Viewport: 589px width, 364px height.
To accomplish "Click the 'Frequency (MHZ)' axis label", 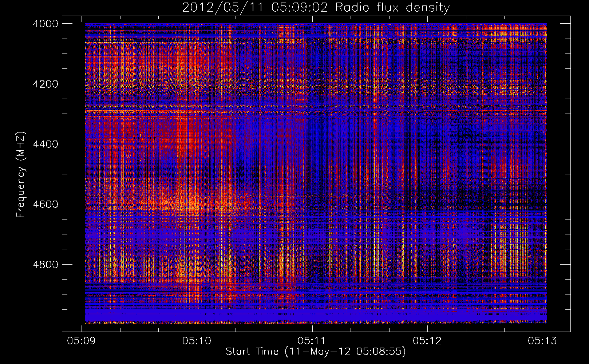I will click(x=21, y=175).
